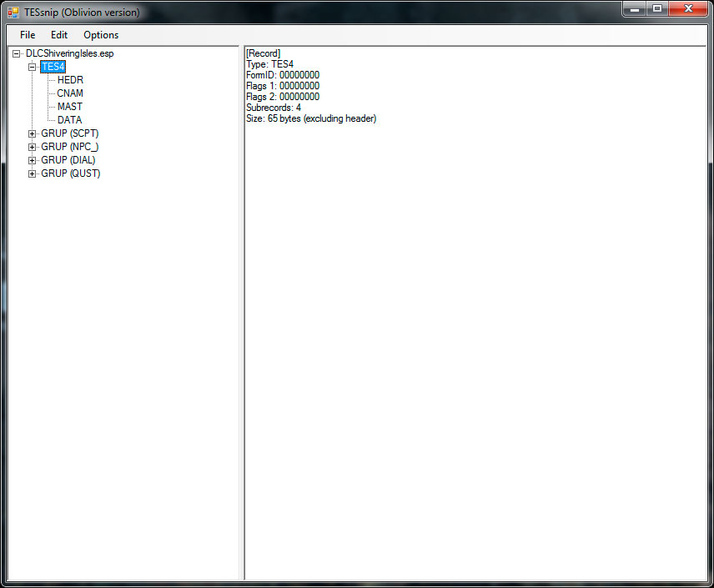Expand the GRUP (QUST) group
Image resolution: width=714 pixels, height=588 pixels.
pyautogui.click(x=33, y=173)
